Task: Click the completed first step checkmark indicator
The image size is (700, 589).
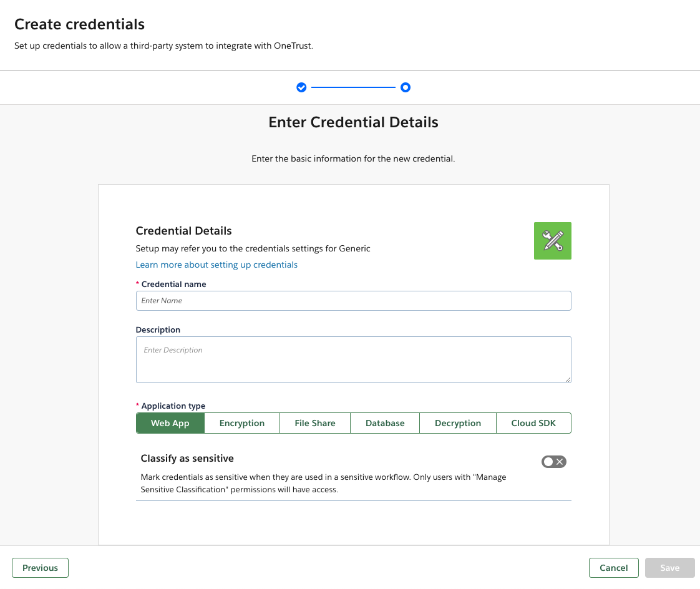Action: 301,87
